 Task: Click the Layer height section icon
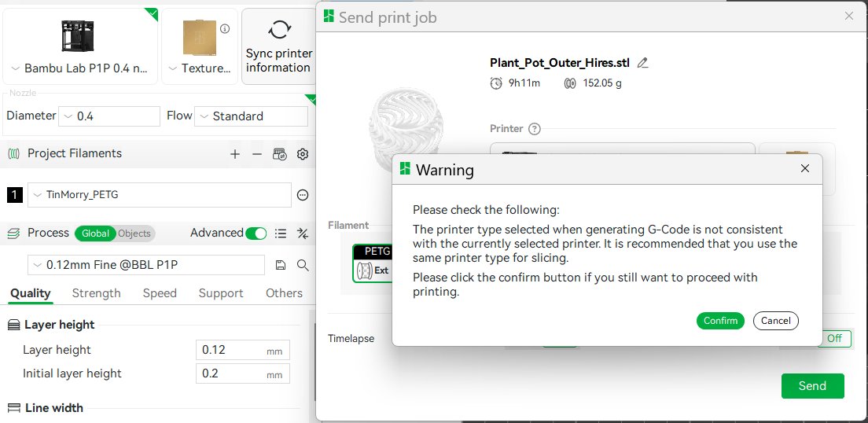click(14, 325)
